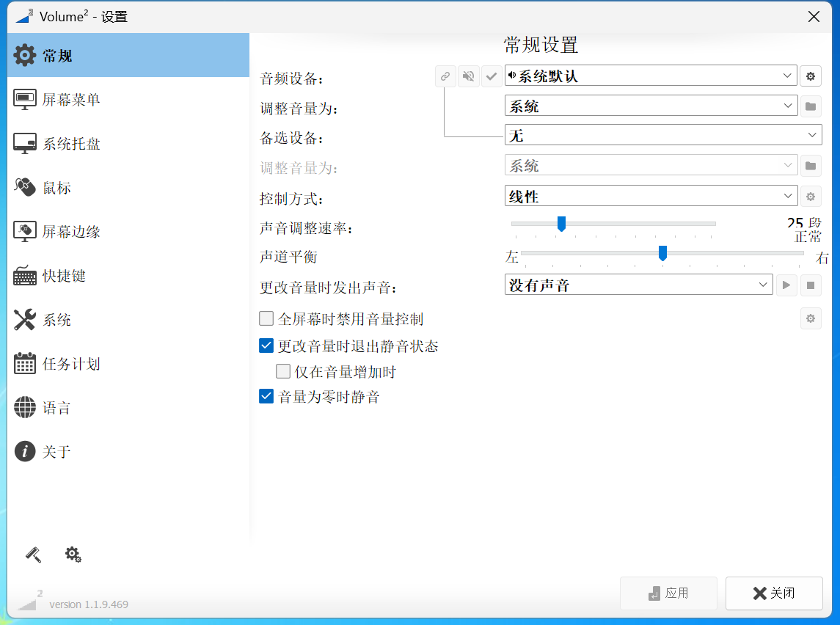Viewport: 840px width, 625px height.
Task: Click the double gears icon at bottom left
Action: [x=73, y=555]
